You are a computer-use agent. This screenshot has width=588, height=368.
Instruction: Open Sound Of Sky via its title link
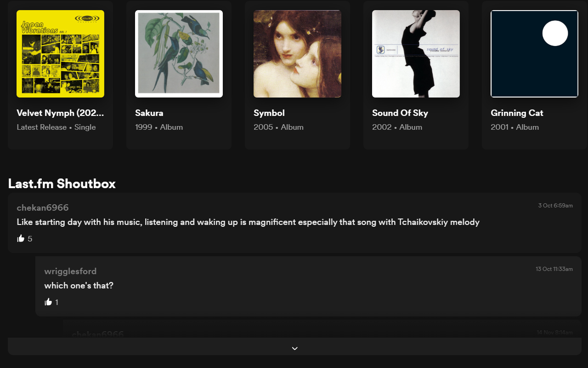pyautogui.click(x=400, y=113)
